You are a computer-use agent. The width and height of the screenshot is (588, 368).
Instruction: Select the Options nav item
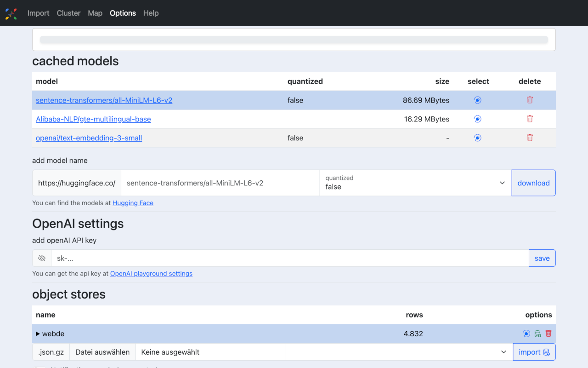click(123, 13)
